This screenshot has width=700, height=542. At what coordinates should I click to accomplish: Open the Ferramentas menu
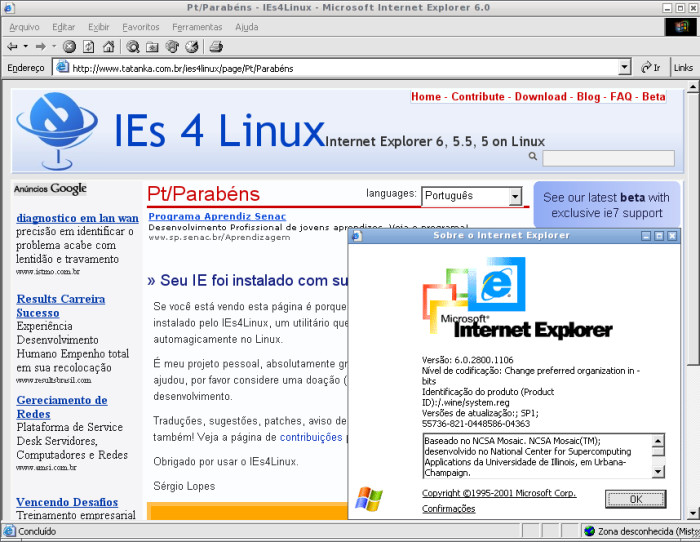coord(197,27)
